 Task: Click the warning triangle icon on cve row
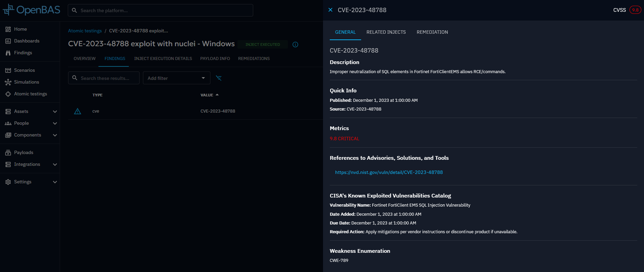click(x=78, y=111)
